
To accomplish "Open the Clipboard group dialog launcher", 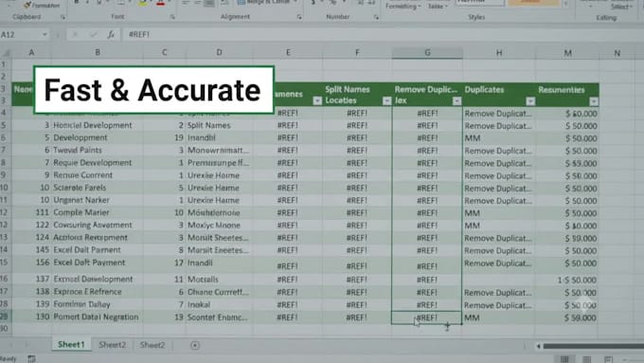I will (x=63, y=17).
